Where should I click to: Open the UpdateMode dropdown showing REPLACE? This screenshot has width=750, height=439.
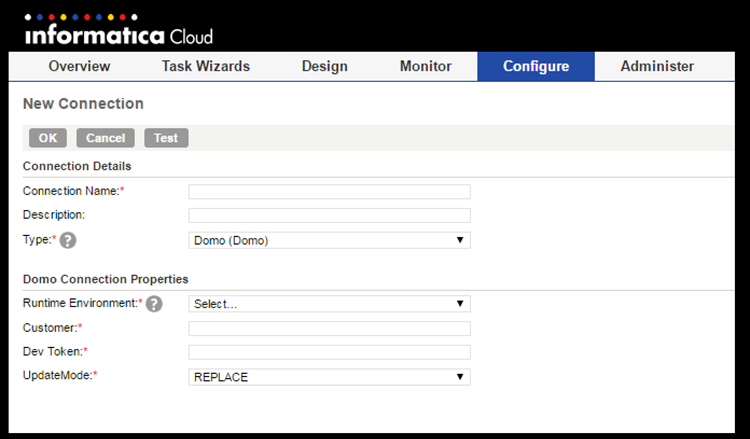(330, 377)
